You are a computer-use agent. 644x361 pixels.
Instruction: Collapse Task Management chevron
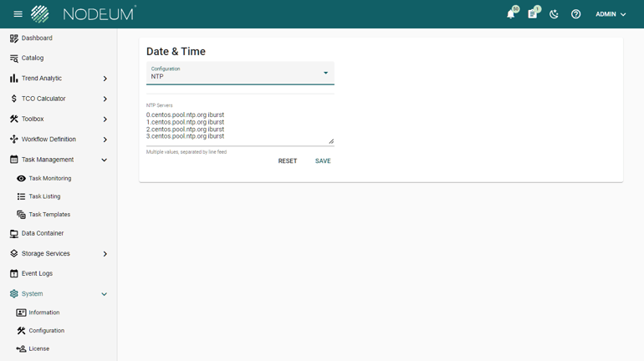tap(105, 160)
